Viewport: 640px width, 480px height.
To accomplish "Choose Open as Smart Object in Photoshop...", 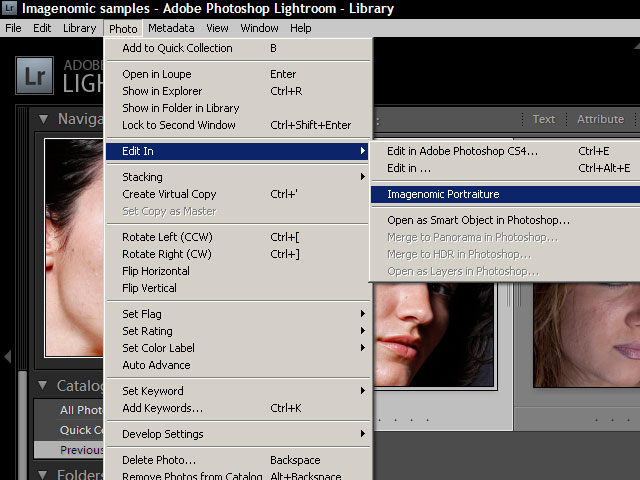I will [x=505, y=220].
